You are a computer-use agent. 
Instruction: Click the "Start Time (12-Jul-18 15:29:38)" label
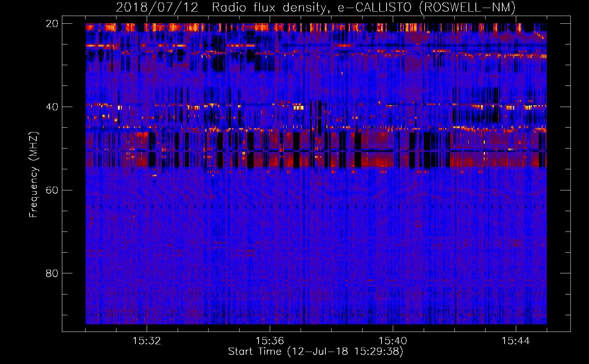tap(316, 352)
